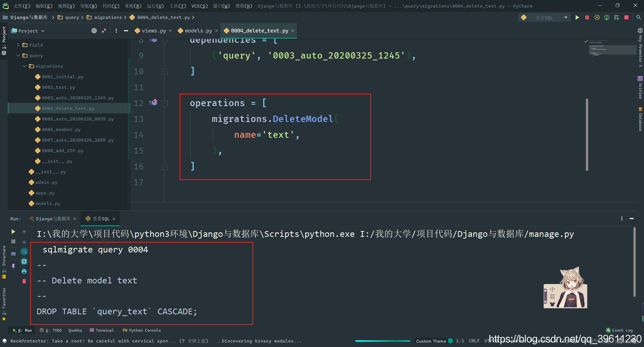Click background task progress bar
This screenshot has height=347, width=644.
[383, 341]
